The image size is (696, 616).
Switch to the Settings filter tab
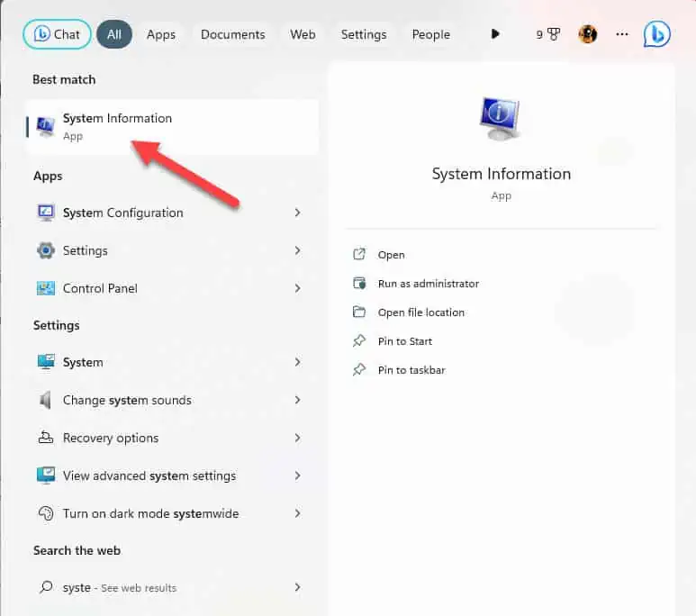[364, 34]
